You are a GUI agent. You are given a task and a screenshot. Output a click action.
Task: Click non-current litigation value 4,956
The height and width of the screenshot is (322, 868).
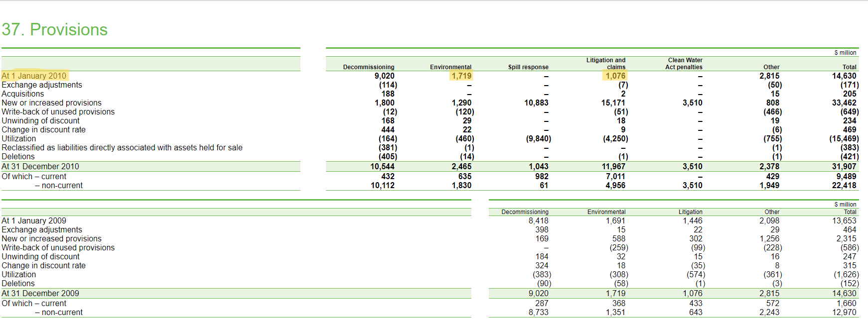[615, 185]
